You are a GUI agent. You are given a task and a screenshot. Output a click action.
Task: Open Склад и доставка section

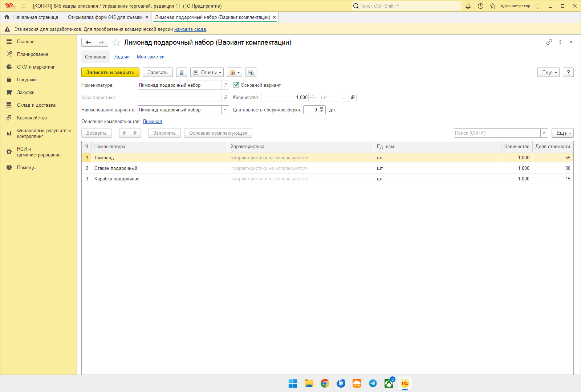click(36, 105)
